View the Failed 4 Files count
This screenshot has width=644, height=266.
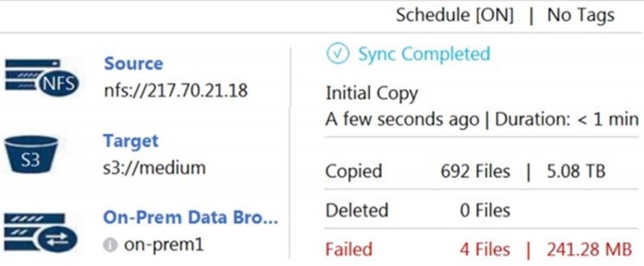(485, 250)
